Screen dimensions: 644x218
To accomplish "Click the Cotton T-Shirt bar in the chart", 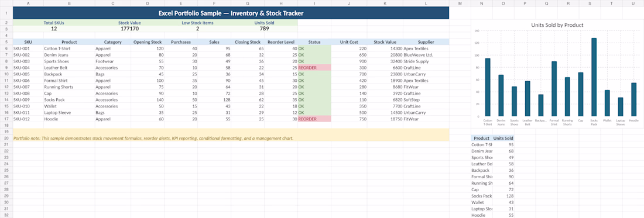I will pos(488,87).
